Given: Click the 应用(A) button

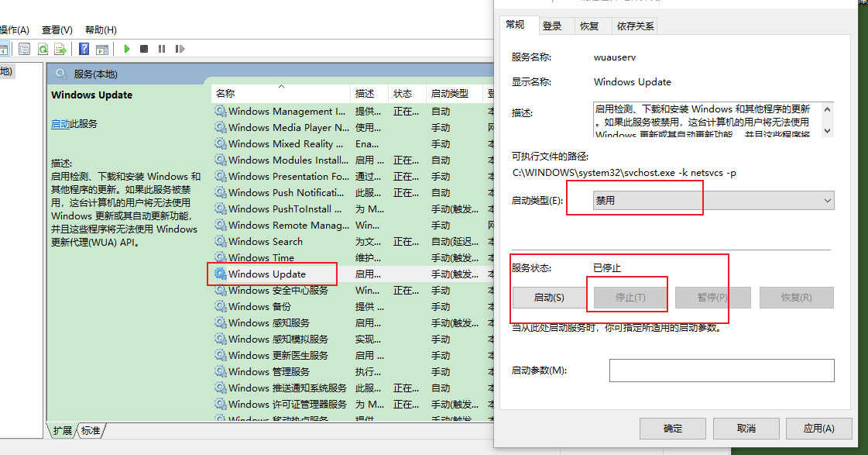Looking at the screenshot, I should pyautogui.click(x=818, y=429).
